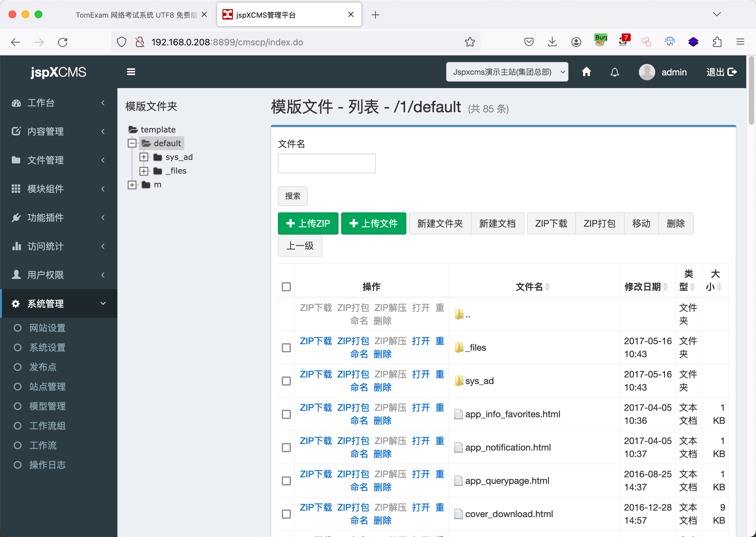The image size is (756, 537).
Task: Click the 文件名 search input field
Action: click(326, 163)
